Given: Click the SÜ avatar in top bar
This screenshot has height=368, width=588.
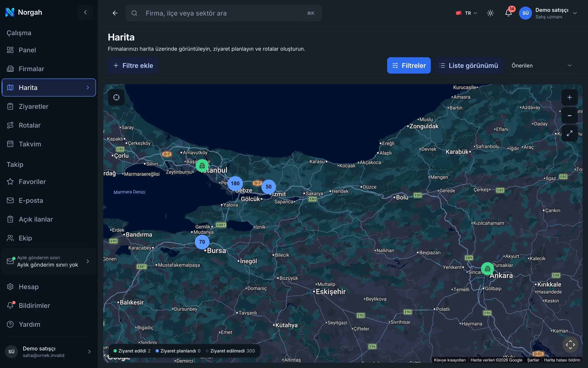Looking at the screenshot, I should pos(525,13).
